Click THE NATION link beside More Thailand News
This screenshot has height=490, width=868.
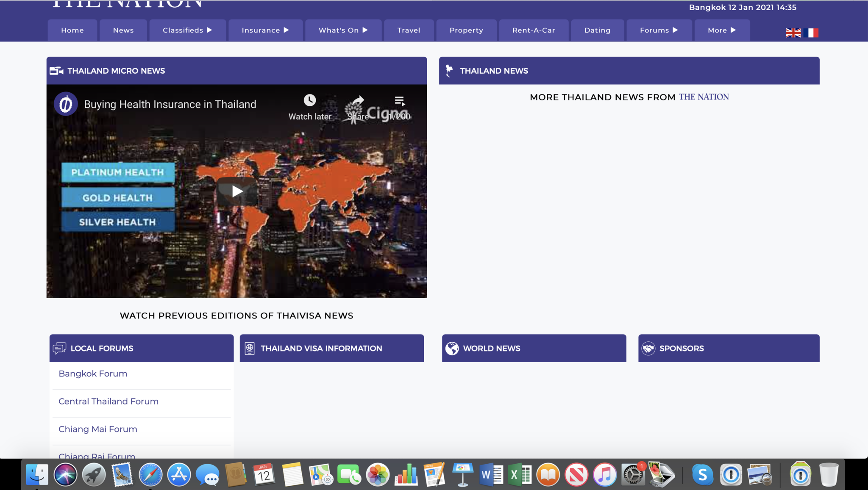pyautogui.click(x=704, y=97)
